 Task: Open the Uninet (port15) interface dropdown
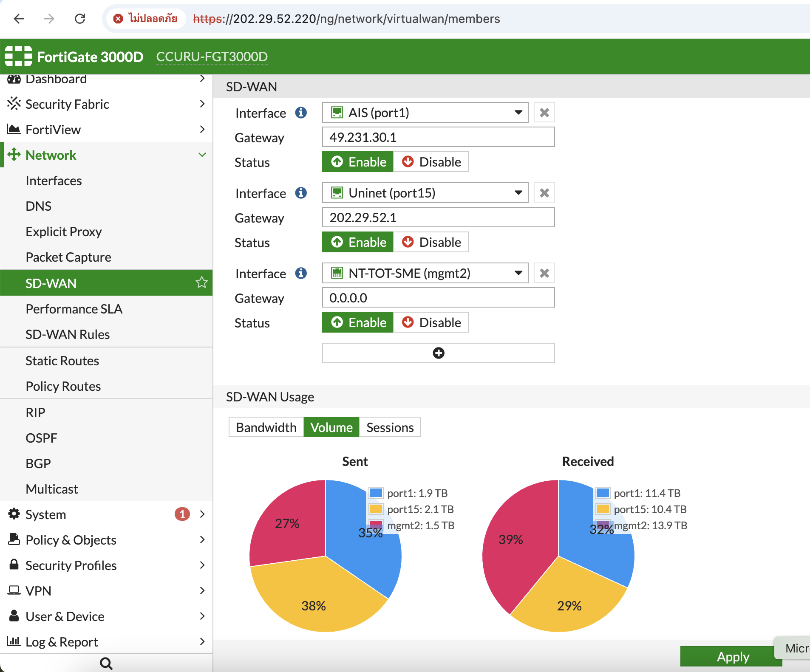point(425,193)
